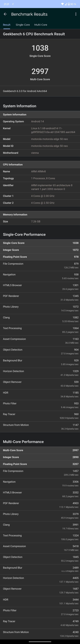Select the Memory Size row
This screenshot has width=80, height=644.
tap(40, 221)
